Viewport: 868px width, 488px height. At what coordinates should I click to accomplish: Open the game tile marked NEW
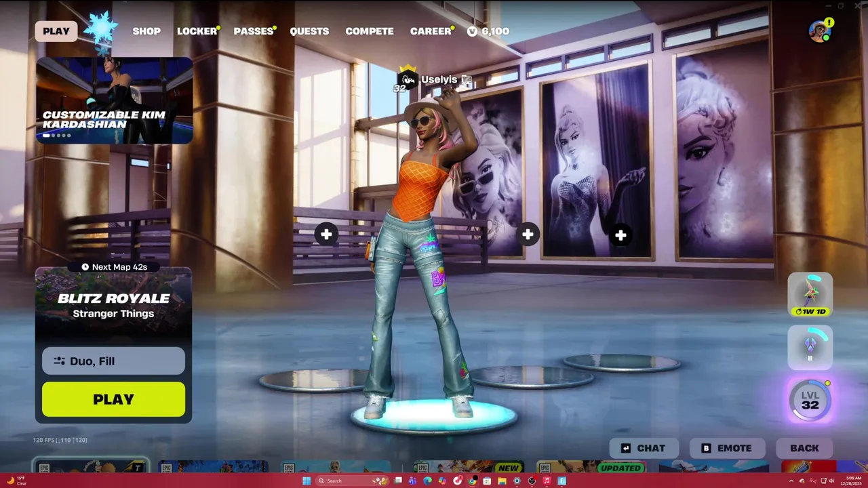tap(468, 467)
